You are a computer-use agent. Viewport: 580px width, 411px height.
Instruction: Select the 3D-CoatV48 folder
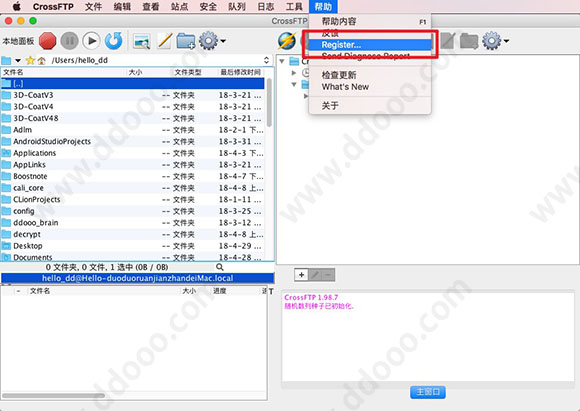pos(133,118)
